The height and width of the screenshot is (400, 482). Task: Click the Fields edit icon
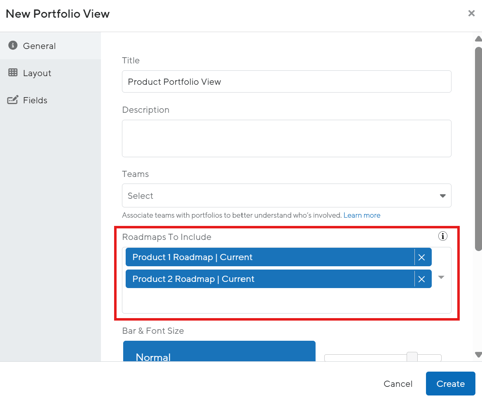[x=13, y=100]
